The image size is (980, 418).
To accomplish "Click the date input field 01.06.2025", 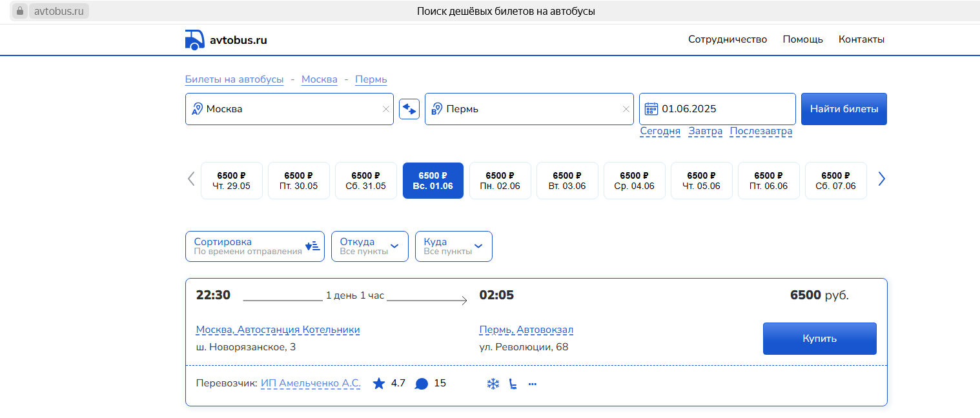I will (723, 109).
